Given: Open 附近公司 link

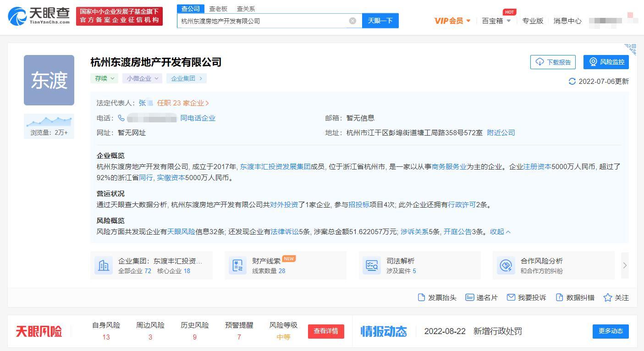Looking at the screenshot, I should [501, 132].
